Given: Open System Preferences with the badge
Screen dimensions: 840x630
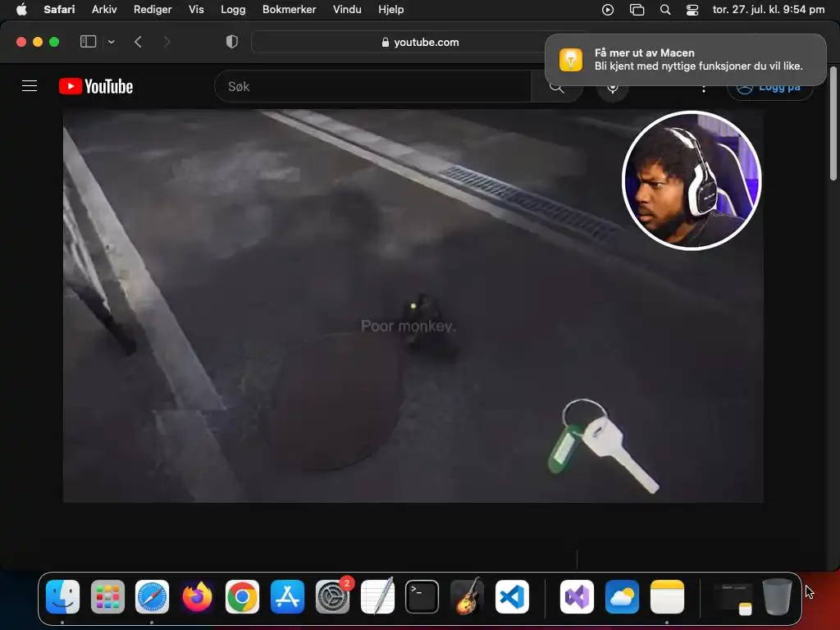Looking at the screenshot, I should coord(333,596).
